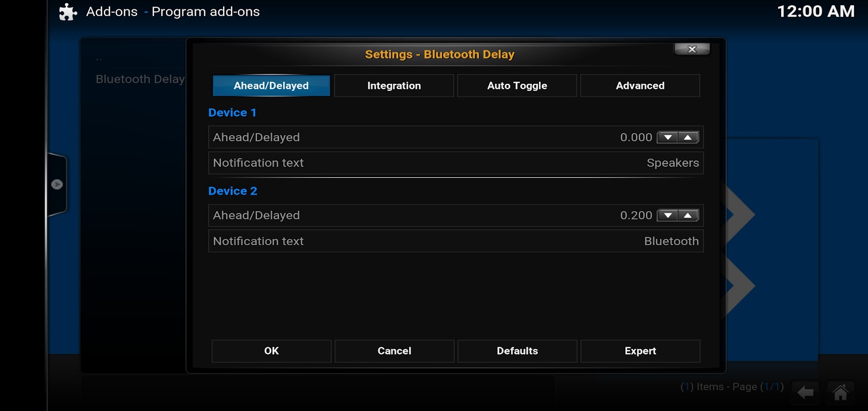868x411 pixels.
Task: Confirm settings with OK button
Action: point(271,351)
